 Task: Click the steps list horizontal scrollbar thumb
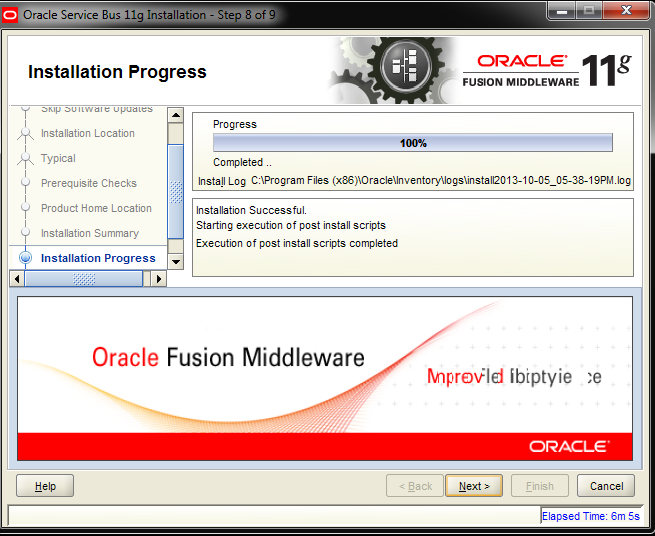point(84,279)
